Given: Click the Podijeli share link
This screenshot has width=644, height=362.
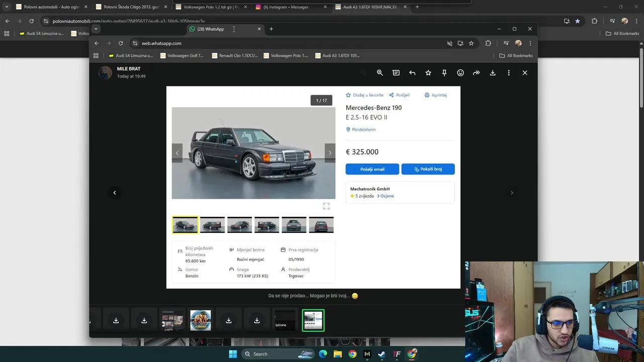Looking at the screenshot, I should pyautogui.click(x=399, y=95).
